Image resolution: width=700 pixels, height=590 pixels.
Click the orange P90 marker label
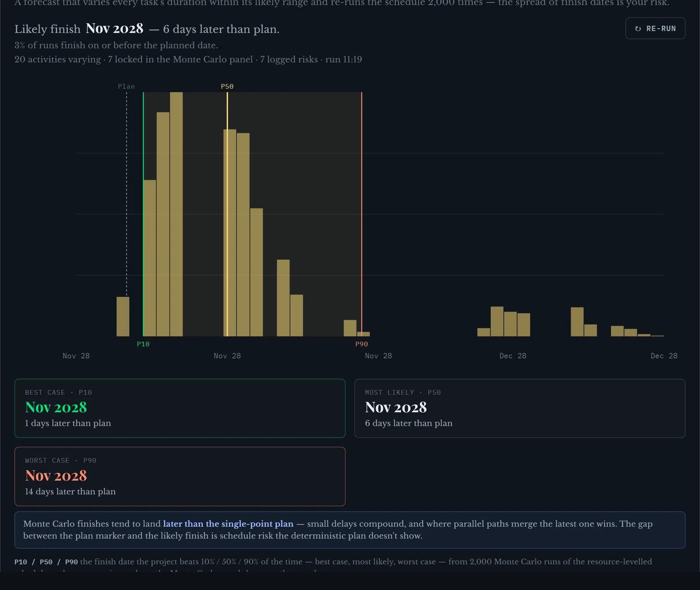[x=361, y=344]
